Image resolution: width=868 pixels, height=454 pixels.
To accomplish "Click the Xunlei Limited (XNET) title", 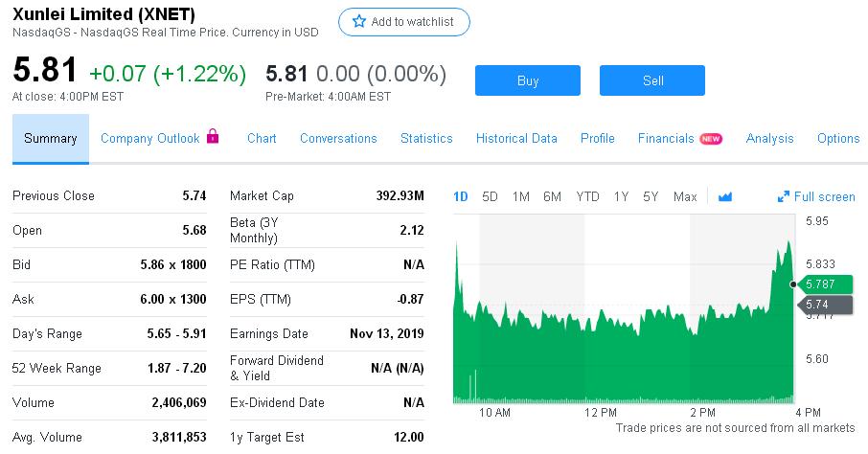I will click(103, 13).
